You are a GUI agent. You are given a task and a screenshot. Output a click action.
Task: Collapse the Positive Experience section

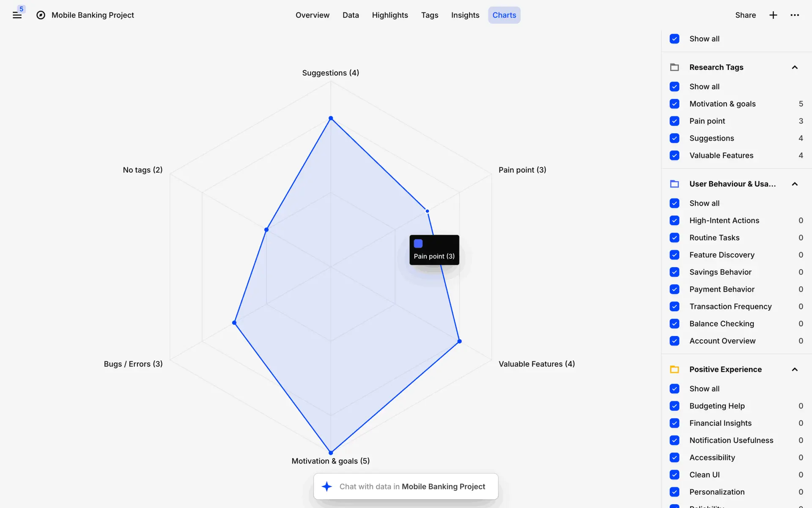pos(795,370)
